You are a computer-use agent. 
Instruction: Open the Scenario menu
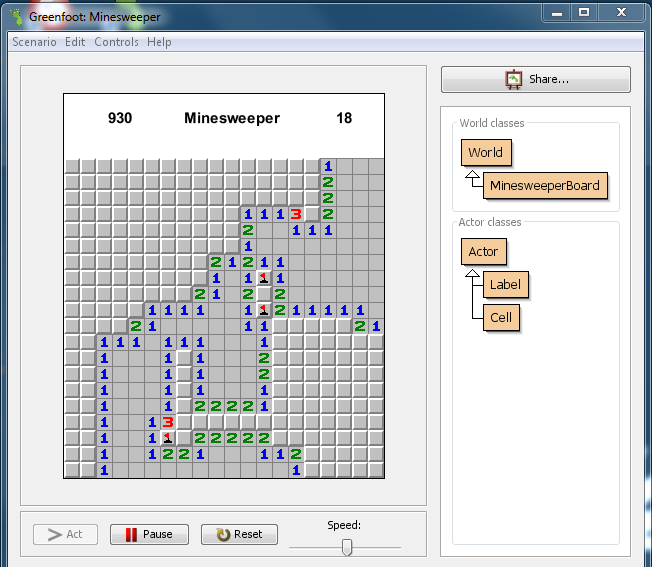[x=34, y=42]
